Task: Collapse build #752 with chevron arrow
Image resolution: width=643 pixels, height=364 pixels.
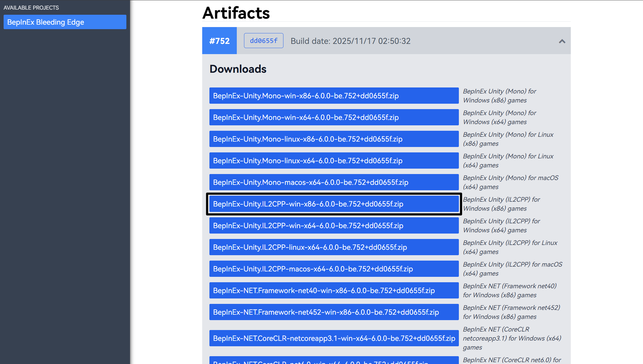Action: (562, 41)
